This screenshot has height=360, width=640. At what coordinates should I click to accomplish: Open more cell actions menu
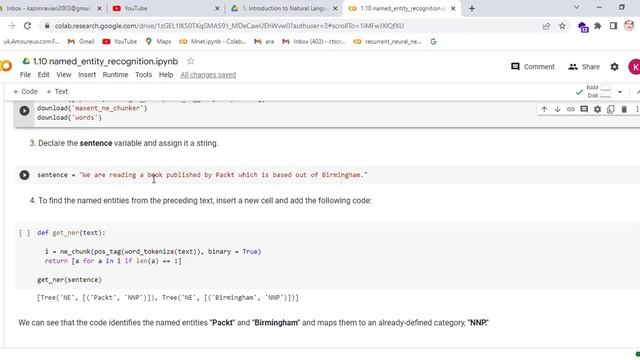tap(636, 109)
